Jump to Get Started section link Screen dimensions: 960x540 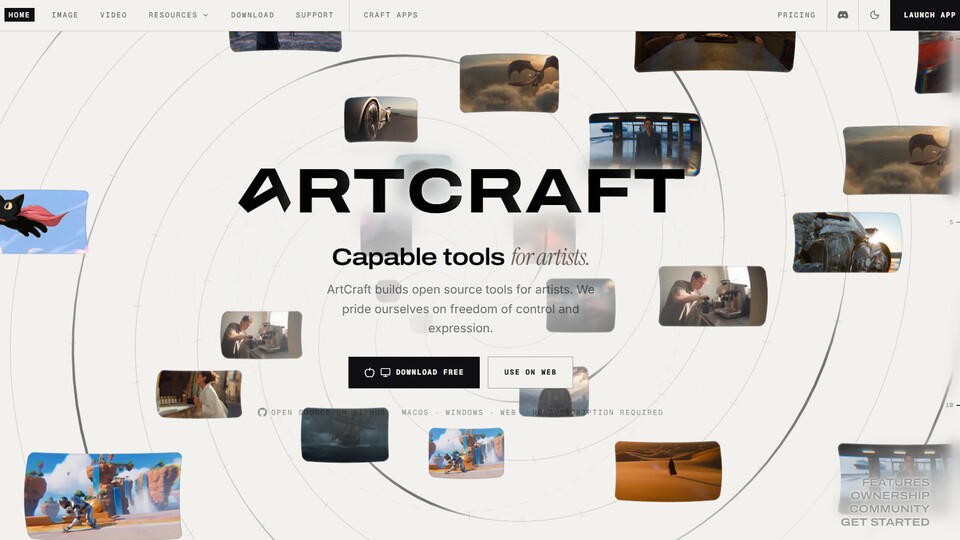pyautogui.click(x=885, y=522)
